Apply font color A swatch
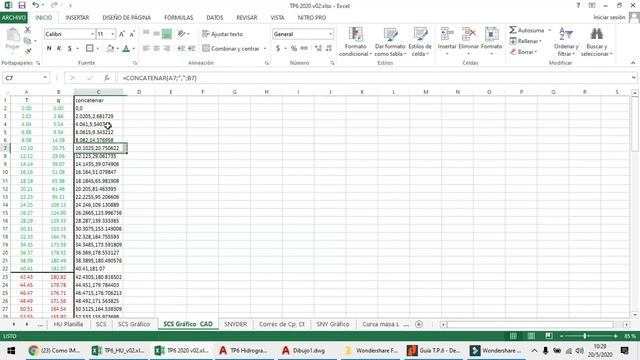This screenshot has height=360, width=640. tap(126, 48)
